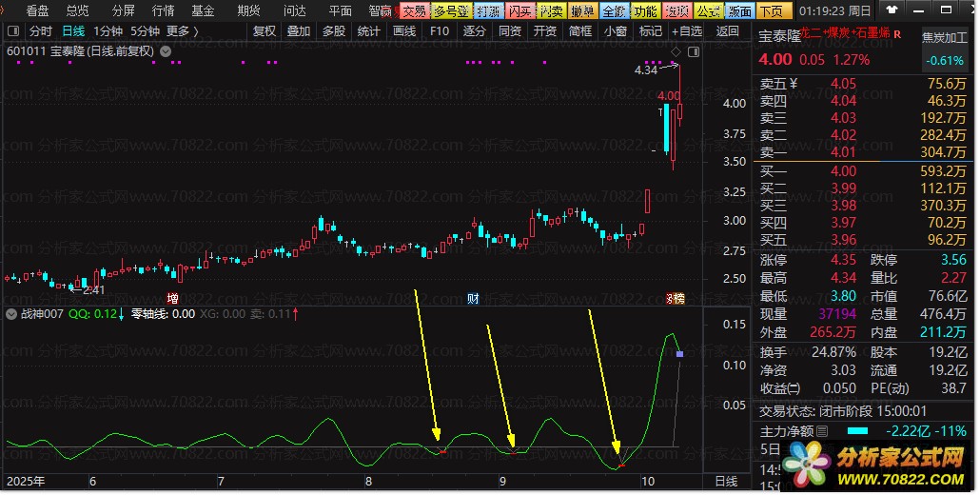Expand the 601011 宝泰隆 chart title dropdown
980x495 pixels.
(x=166, y=51)
